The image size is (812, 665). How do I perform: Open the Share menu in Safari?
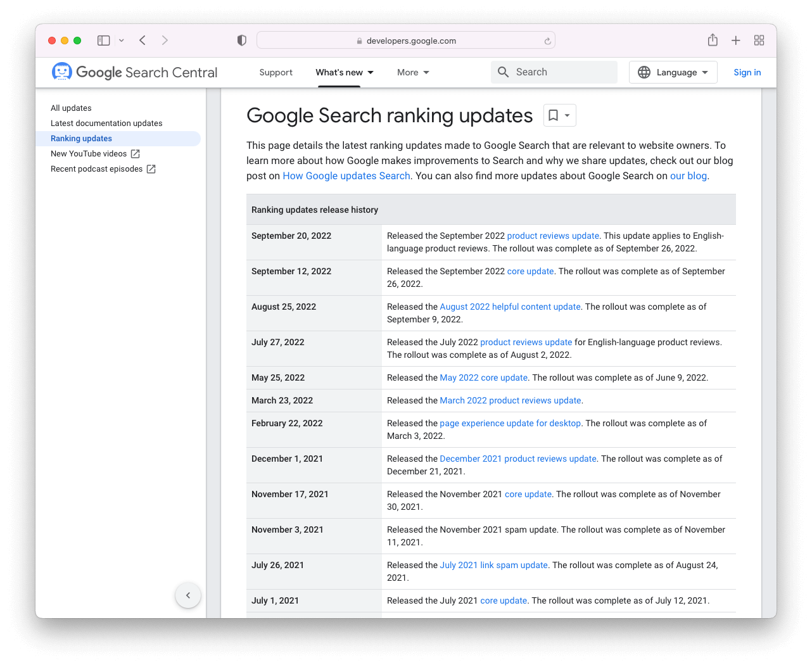point(712,40)
